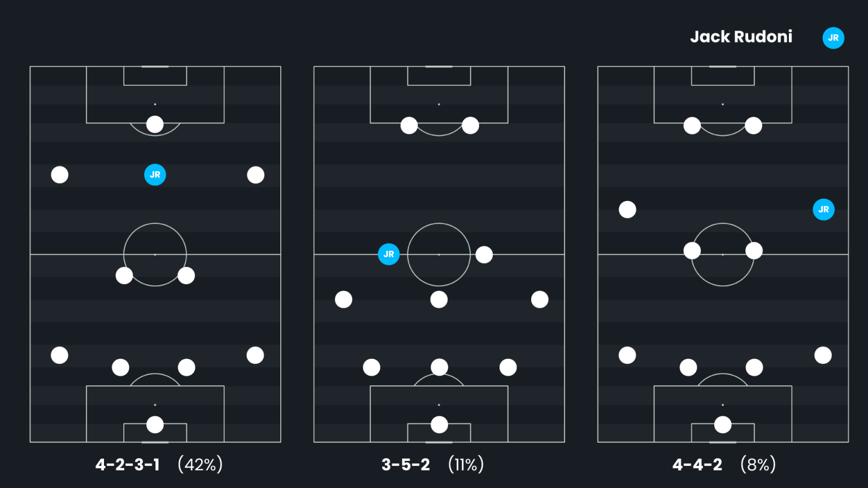Viewport: 868px width, 488px height.
Task: Select the JR marker in the 4-4-2 pitch
Action: (x=823, y=210)
